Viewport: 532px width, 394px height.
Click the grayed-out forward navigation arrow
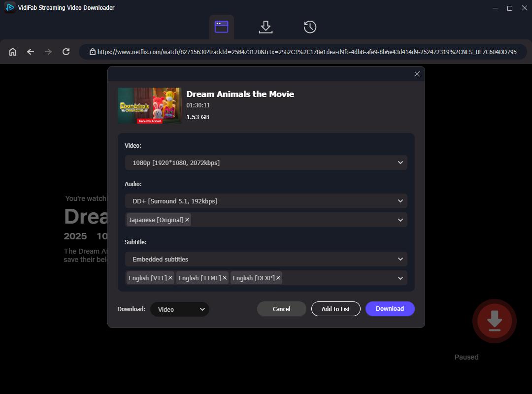point(48,51)
